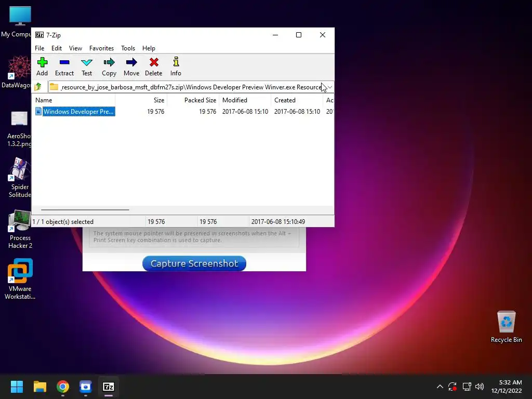The height and width of the screenshot is (399, 532).
Task: Open the network tray icon
Action: pyautogui.click(x=467, y=387)
